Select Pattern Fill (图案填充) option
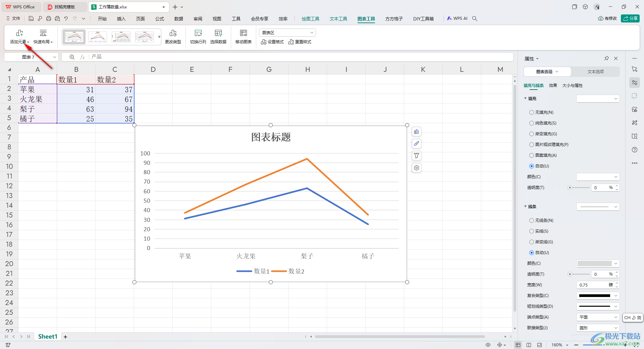 (532, 155)
